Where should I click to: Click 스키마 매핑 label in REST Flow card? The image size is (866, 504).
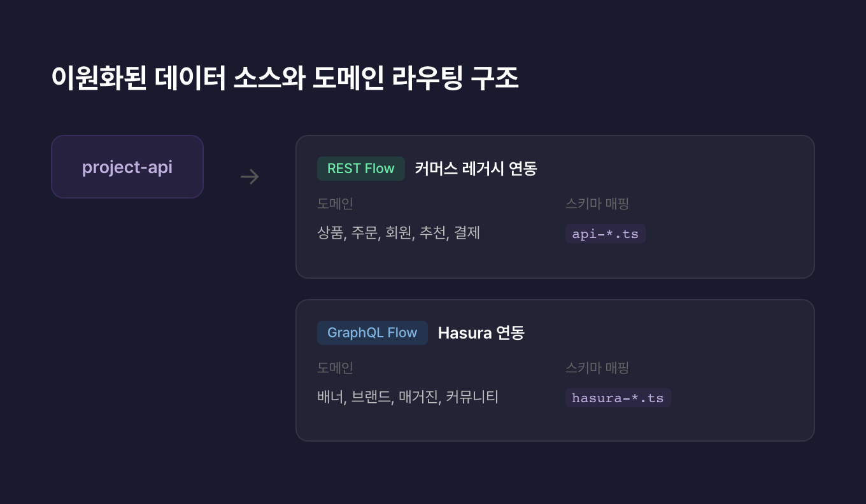point(597,204)
